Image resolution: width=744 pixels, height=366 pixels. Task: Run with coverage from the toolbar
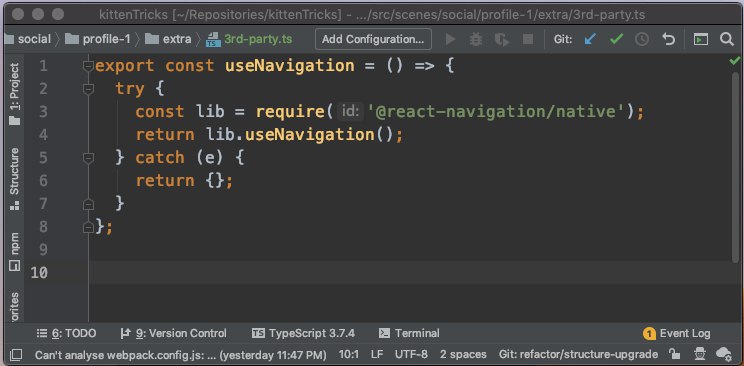(x=502, y=39)
